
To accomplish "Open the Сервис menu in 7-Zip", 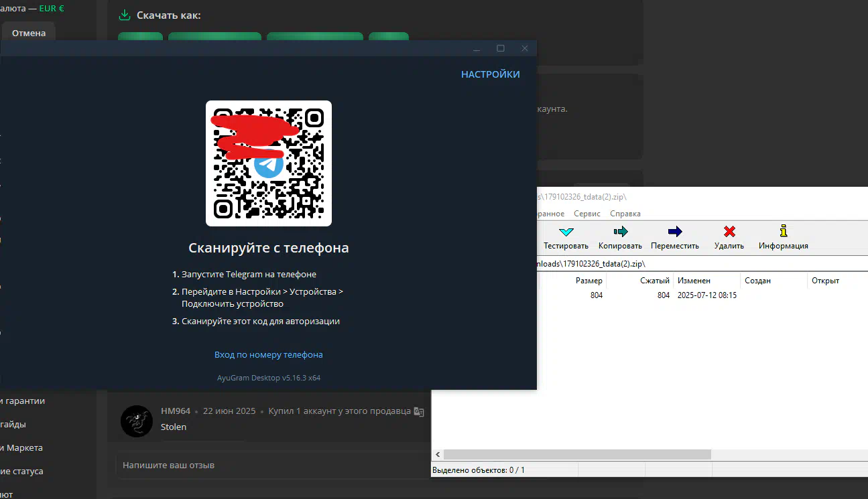I will coord(588,214).
